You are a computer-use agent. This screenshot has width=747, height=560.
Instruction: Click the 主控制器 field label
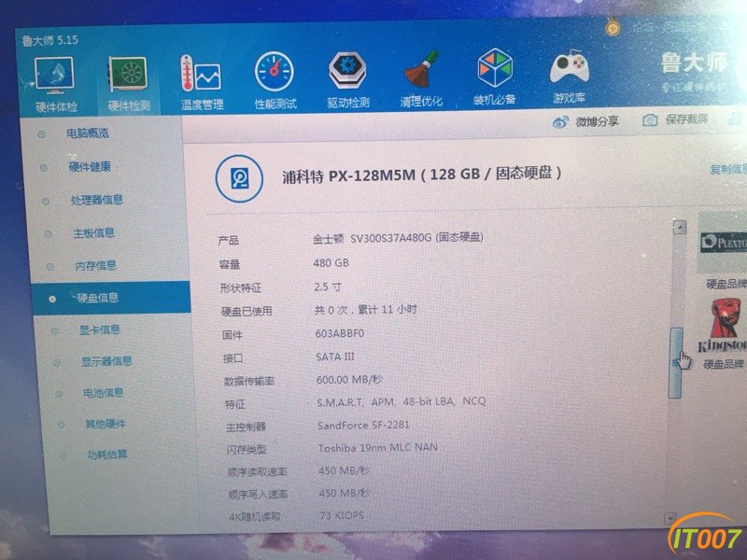(x=246, y=427)
